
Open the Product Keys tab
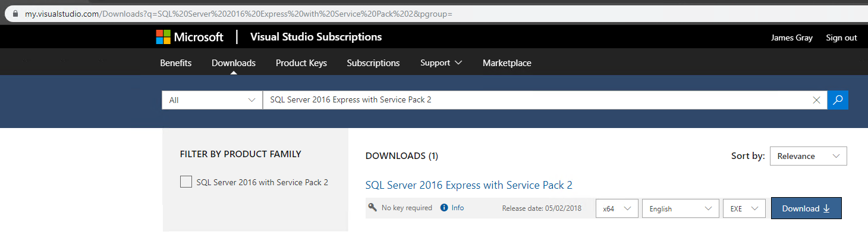click(x=301, y=63)
